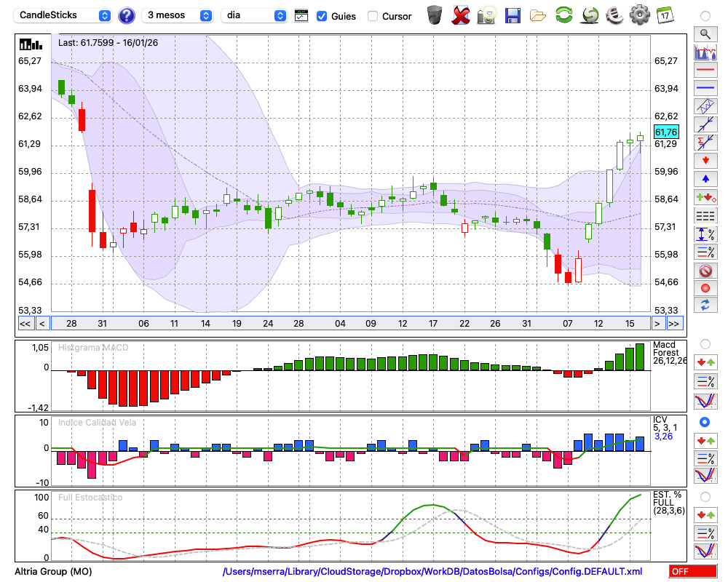Open the Config.DEFAULT.xml file path link
The height and width of the screenshot is (582, 728).
pos(432,572)
